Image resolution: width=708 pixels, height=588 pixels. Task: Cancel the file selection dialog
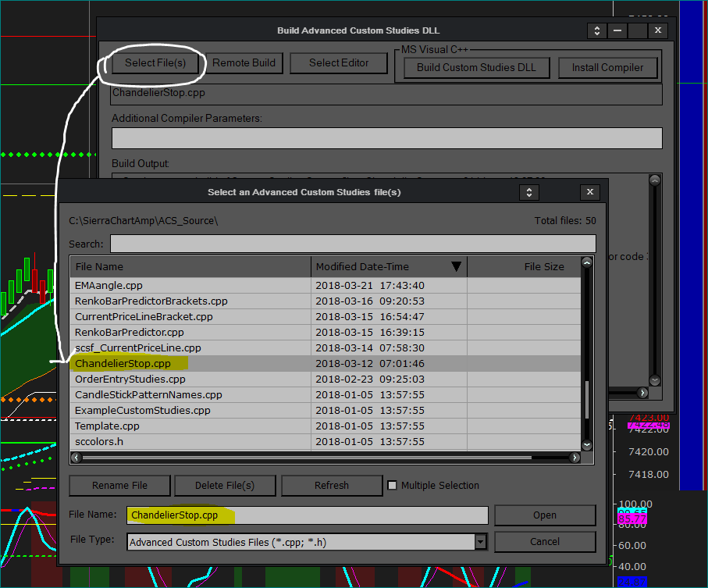point(545,542)
